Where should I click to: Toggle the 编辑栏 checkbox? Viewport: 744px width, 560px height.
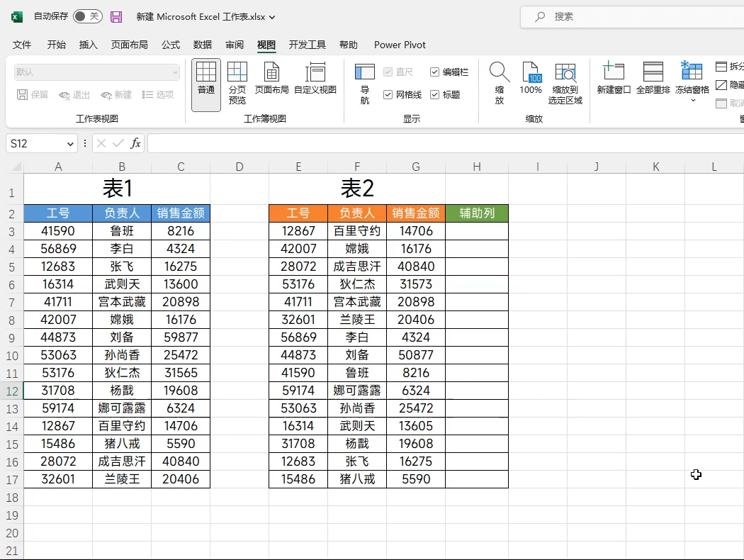[434, 72]
